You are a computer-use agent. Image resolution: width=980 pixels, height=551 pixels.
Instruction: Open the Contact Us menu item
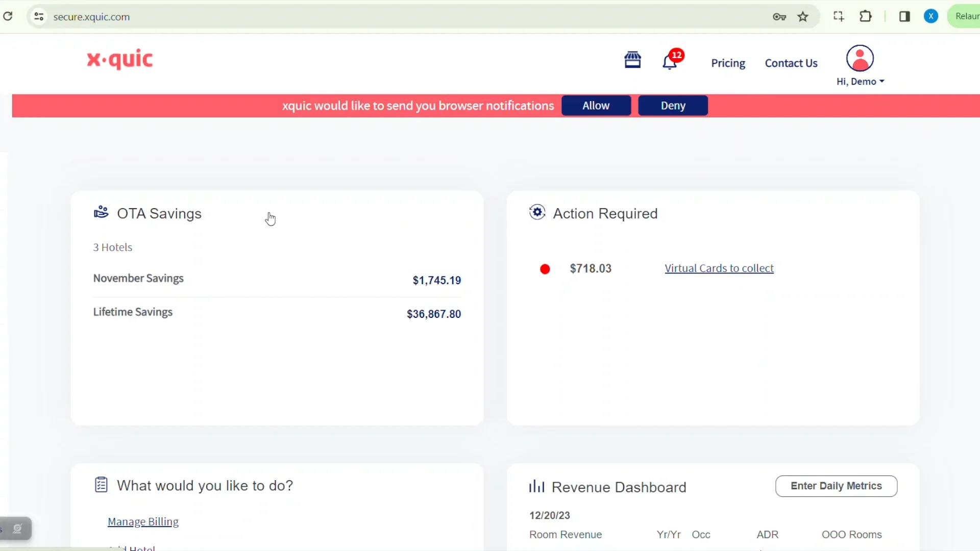[x=791, y=63]
